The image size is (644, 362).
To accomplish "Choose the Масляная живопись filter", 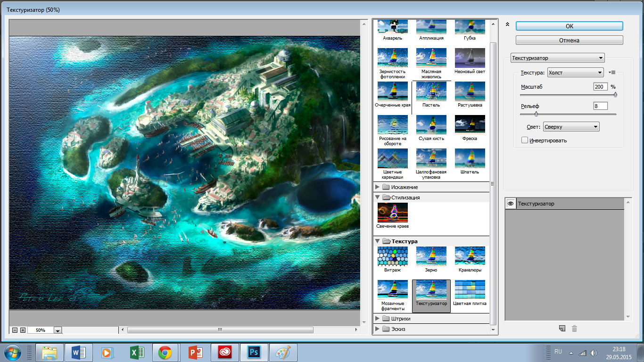I will 431,58.
